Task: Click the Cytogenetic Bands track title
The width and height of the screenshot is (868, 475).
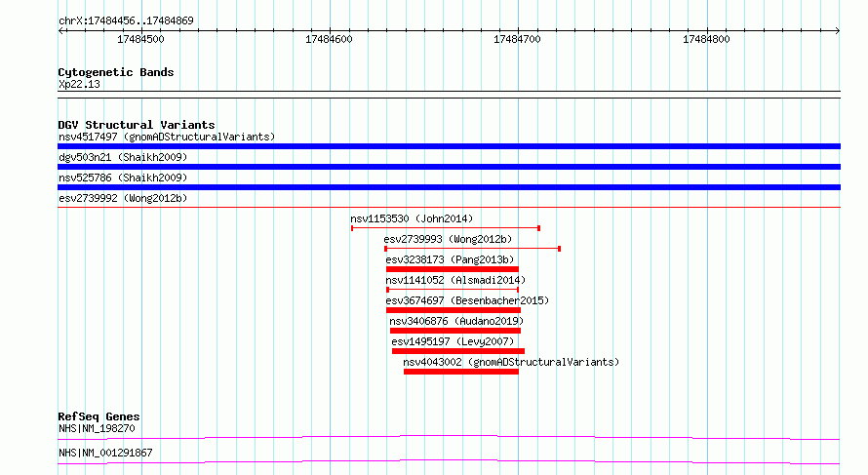Action: (x=116, y=72)
